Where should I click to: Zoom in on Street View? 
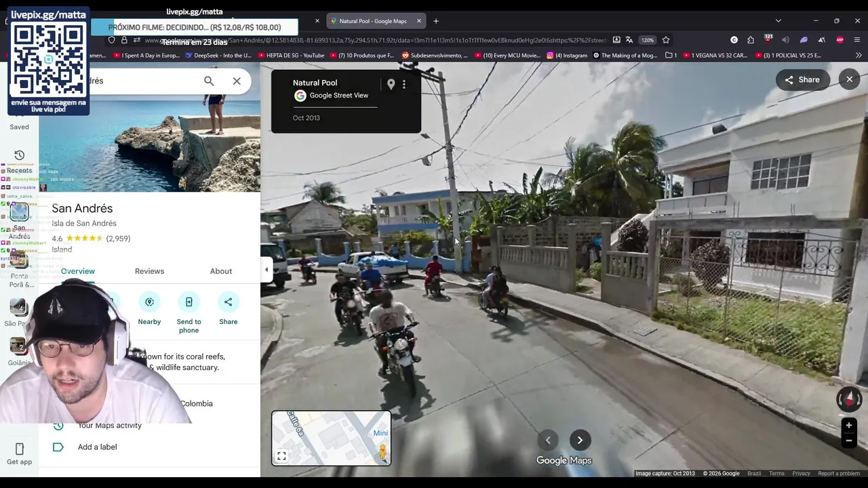(x=848, y=426)
